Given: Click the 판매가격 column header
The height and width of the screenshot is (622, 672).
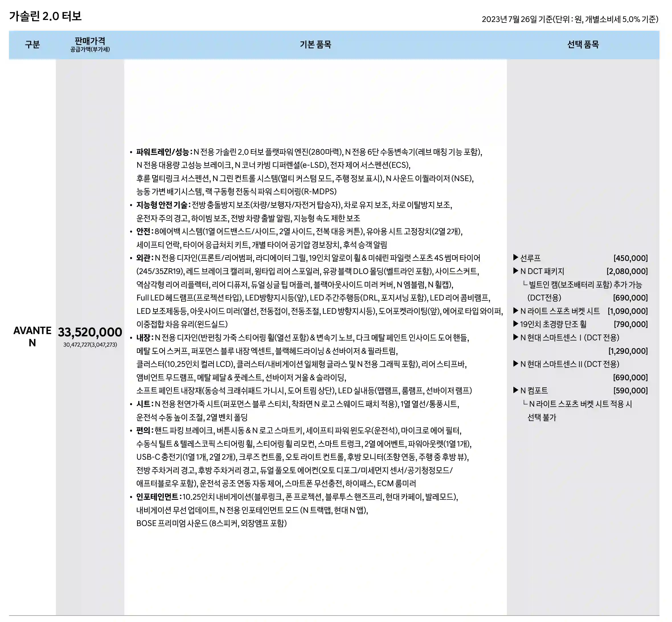Looking at the screenshot, I should (x=90, y=41).
